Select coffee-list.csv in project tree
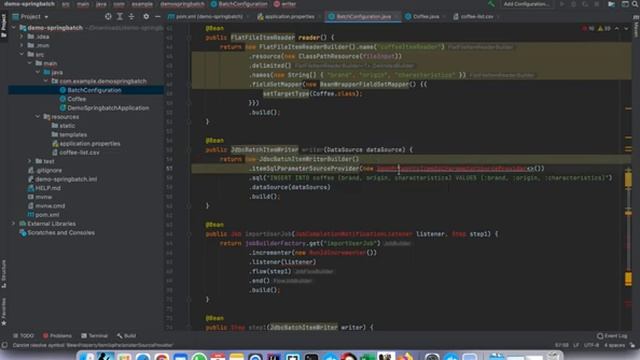The image size is (640, 360). (x=79, y=153)
